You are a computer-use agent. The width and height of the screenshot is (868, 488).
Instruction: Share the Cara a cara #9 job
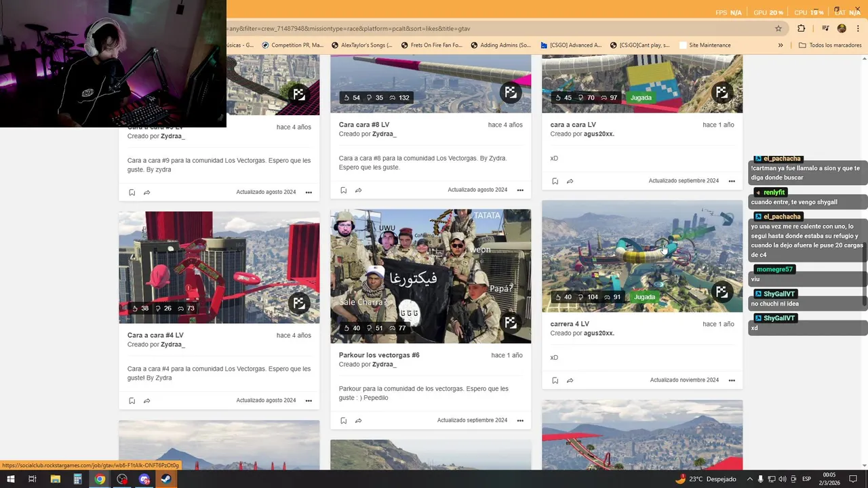pos(146,192)
